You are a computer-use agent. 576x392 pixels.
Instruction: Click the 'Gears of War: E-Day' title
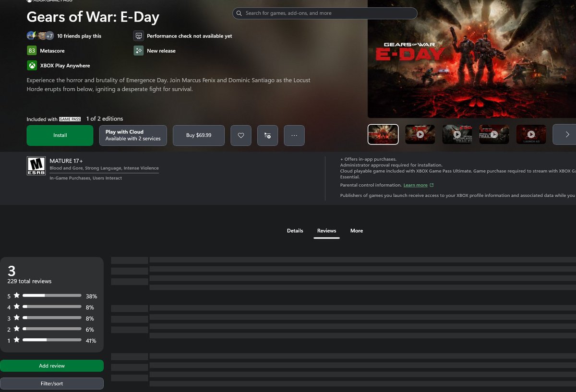[x=93, y=17]
